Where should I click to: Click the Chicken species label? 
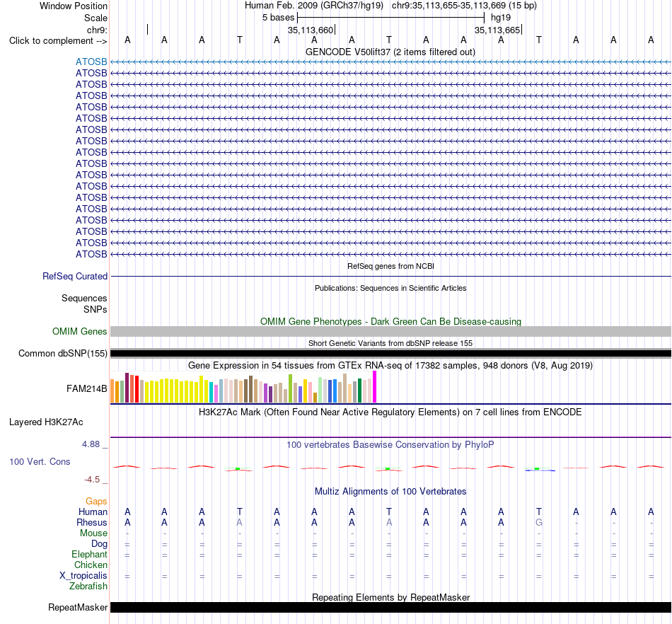[x=91, y=565]
